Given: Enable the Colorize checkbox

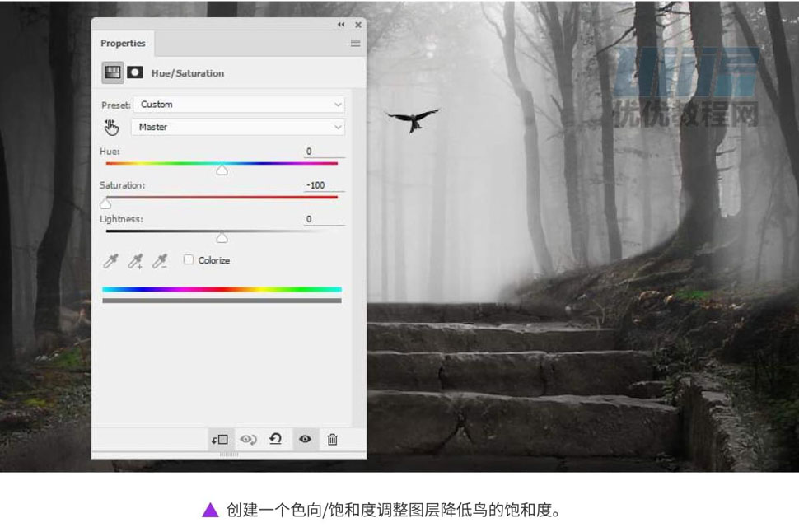Looking at the screenshot, I should [x=189, y=260].
